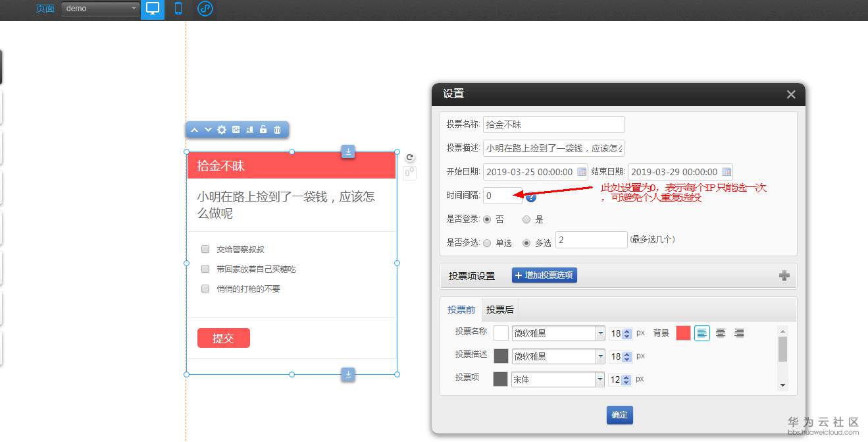The image size is (868, 442).
Task: Open the widget bar chart statistics icon
Action: tap(249, 130)
